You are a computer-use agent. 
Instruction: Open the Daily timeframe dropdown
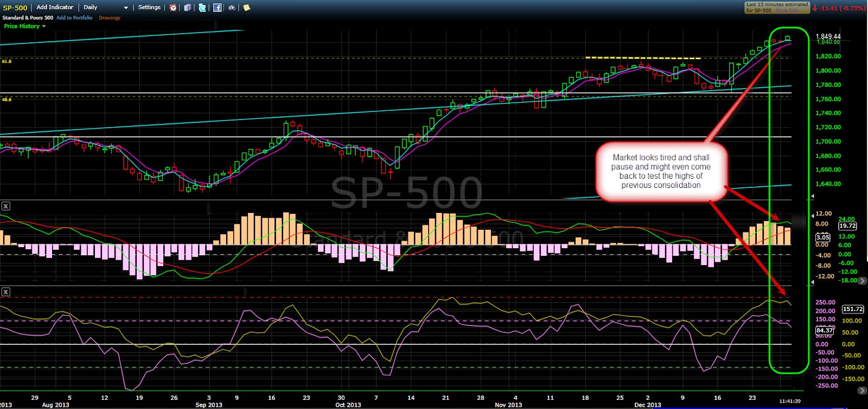(106, 8)
